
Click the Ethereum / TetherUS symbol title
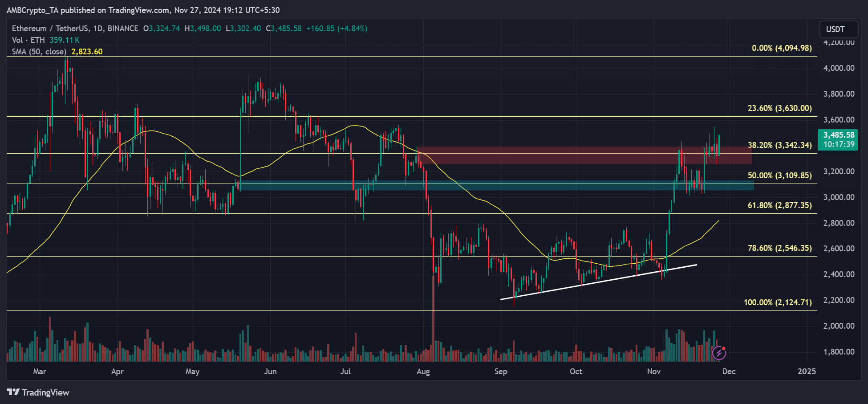75,29
